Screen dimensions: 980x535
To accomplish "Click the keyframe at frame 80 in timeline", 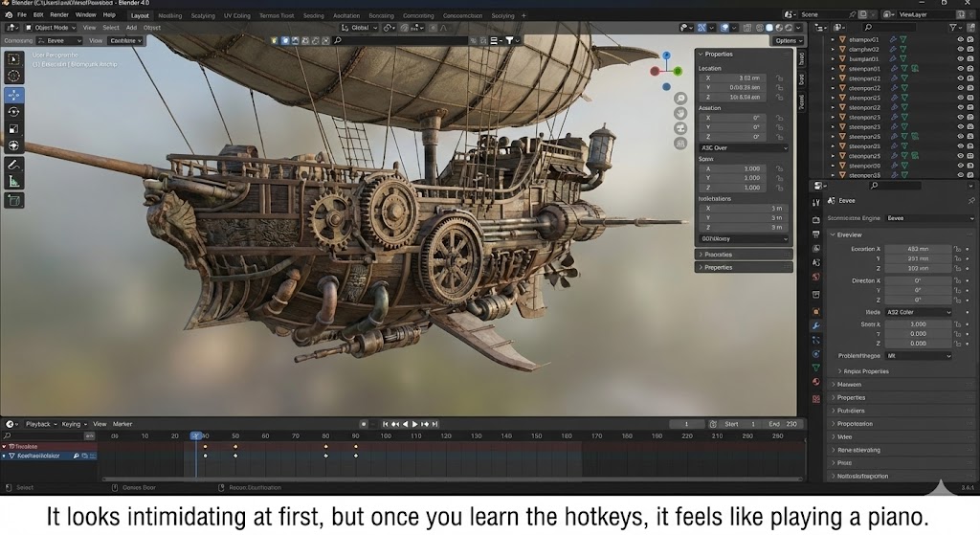I will tap(325, 446).
